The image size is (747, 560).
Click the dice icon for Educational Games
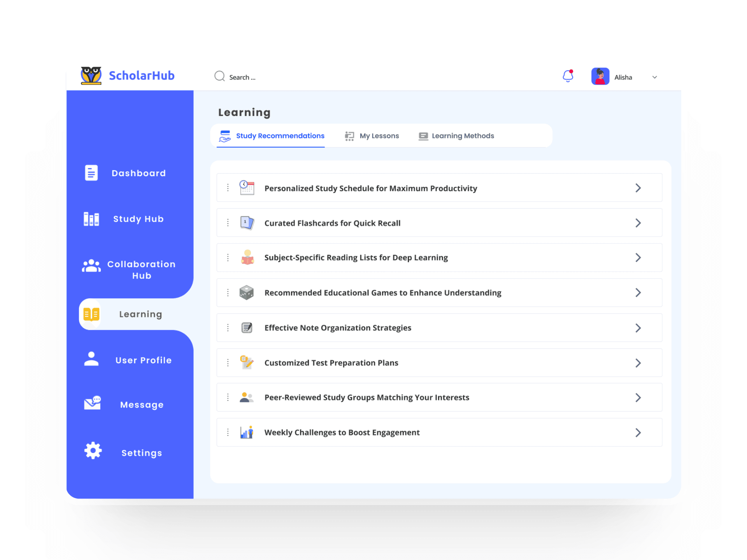point(247,292)
